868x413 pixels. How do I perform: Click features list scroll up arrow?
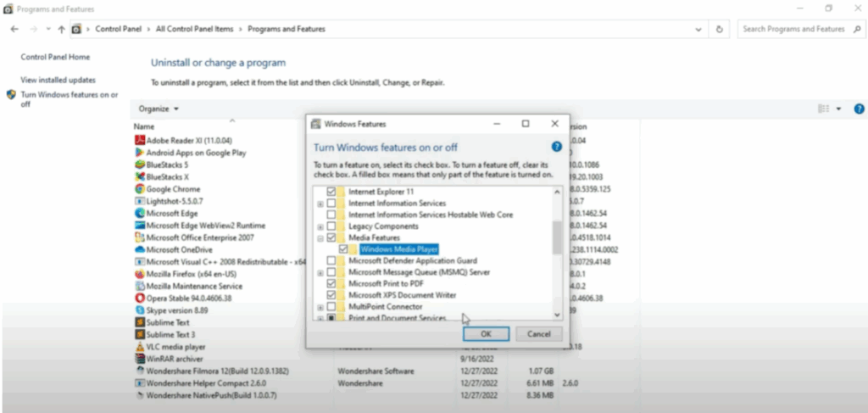(557, 191)
